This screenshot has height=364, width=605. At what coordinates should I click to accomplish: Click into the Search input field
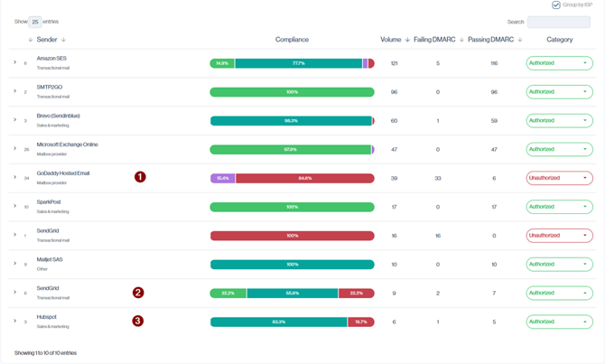tap(558, 22)
